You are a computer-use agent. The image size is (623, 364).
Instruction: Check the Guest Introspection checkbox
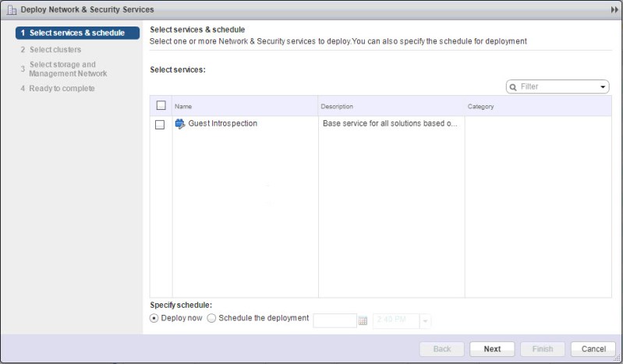[x=160, y=125]
